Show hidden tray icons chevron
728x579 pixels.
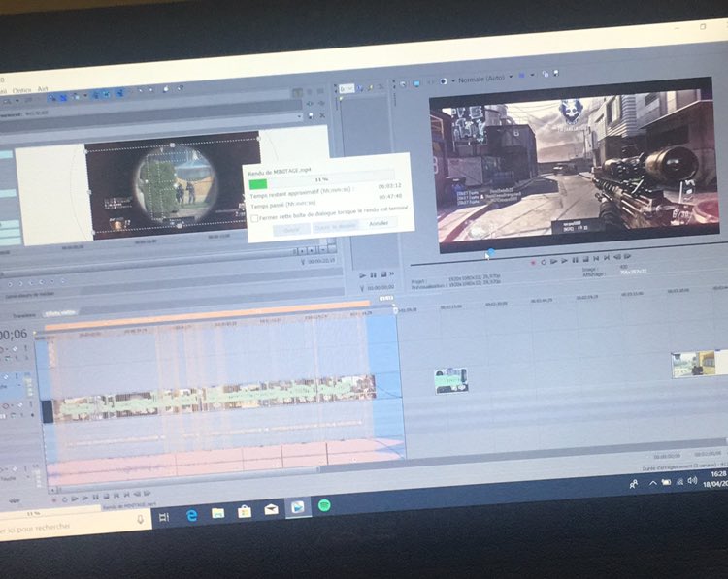(x=653, y=483)
